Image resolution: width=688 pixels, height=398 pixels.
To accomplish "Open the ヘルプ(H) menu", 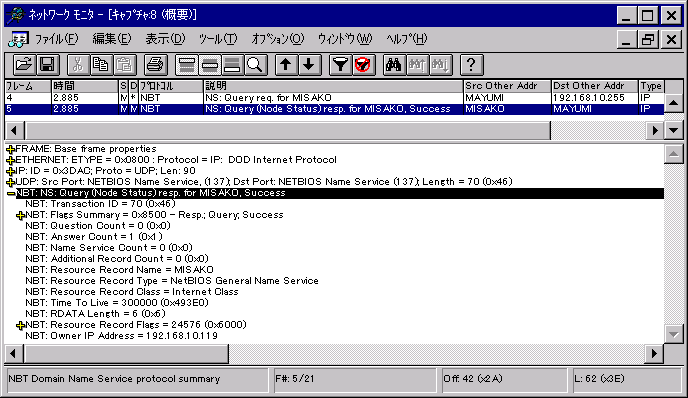I will (407, 39).
